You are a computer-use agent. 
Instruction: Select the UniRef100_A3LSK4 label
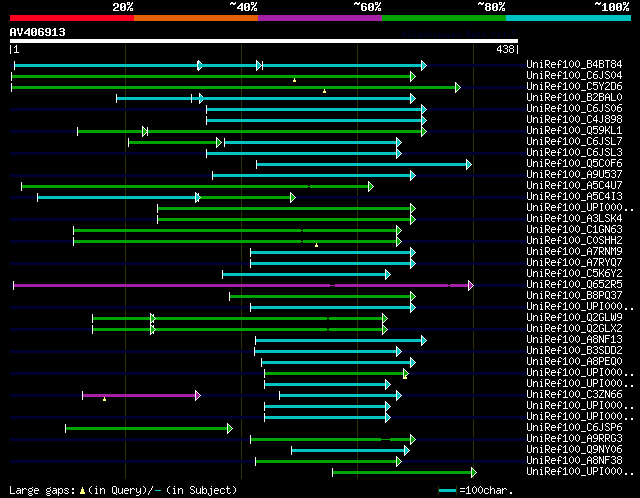tap(574, 218)
